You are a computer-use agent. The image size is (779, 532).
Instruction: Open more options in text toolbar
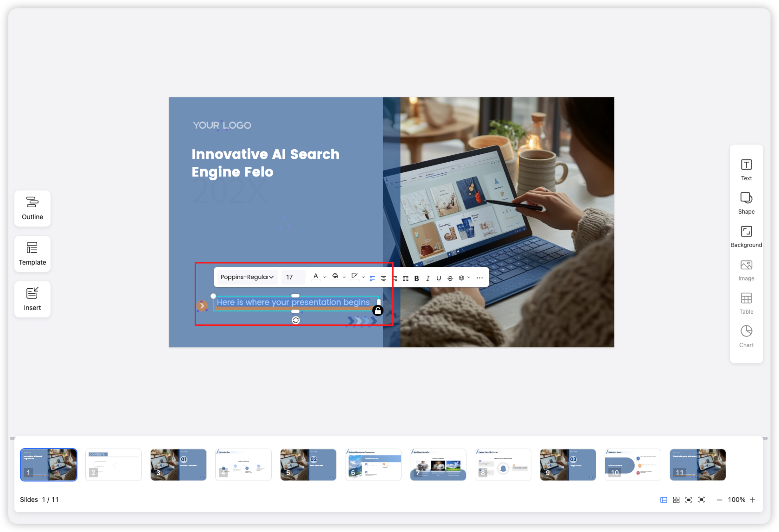[480, 278]
